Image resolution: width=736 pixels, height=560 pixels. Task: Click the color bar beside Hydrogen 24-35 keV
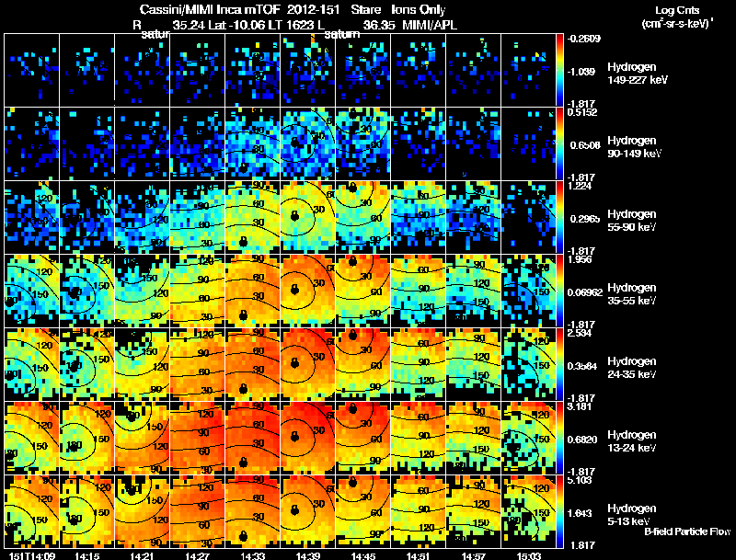[559, 365]
